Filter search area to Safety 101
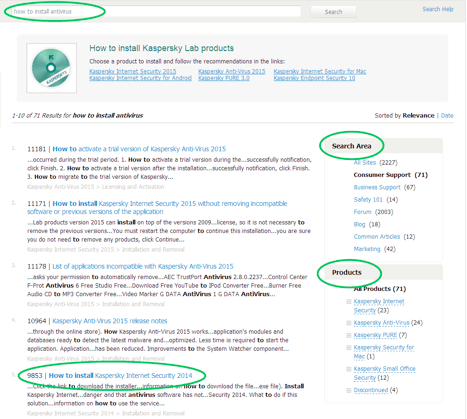The height and width of the screenshot is (419, 467). click(x=368, y=200)
